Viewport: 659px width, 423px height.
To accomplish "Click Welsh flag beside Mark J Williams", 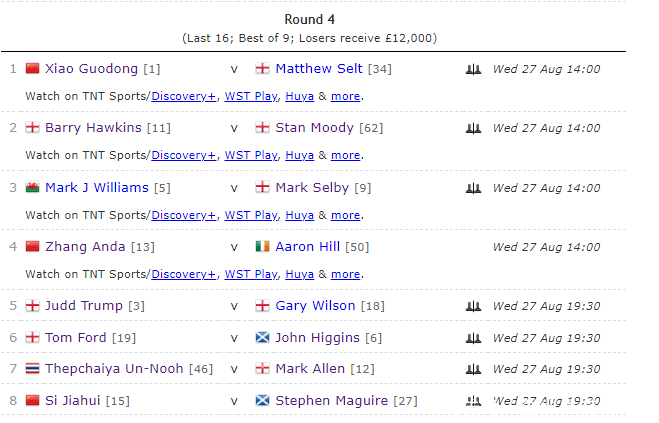I will point(32,188).
